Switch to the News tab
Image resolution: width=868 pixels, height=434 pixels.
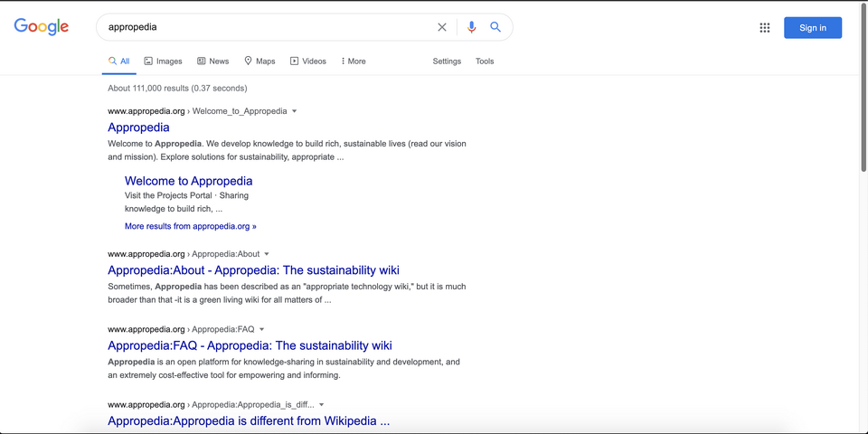212,61
